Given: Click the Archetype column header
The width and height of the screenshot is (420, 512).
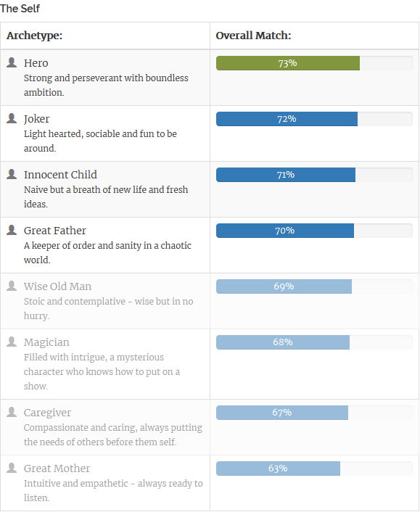Looking at the screenshot, I should pyautogui.click(x=34, y=36).
